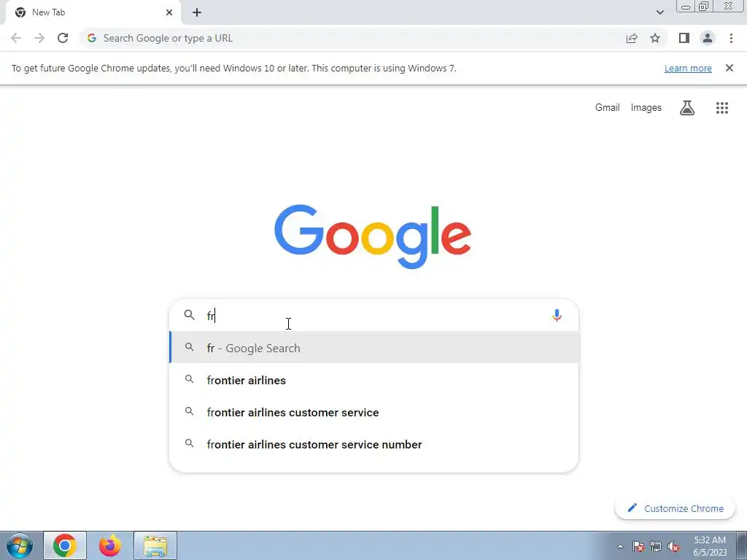The image size is (747, 560).
Task: Open the Windows Start button
Action: [19, 545]
